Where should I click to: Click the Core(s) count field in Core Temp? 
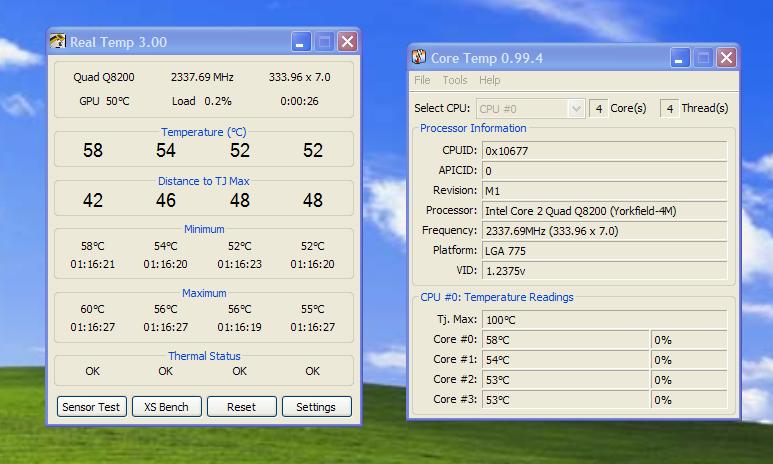(x=599, y=108)
